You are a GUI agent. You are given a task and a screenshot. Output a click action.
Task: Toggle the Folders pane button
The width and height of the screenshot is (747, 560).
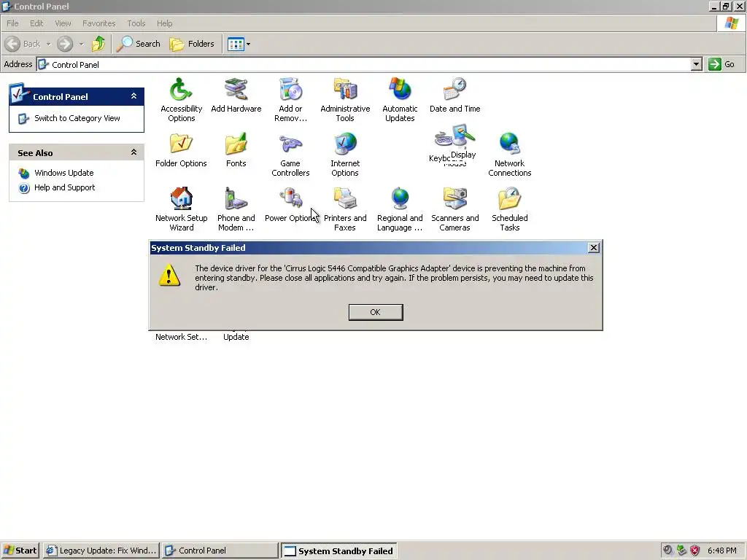(x=192, y=44)
